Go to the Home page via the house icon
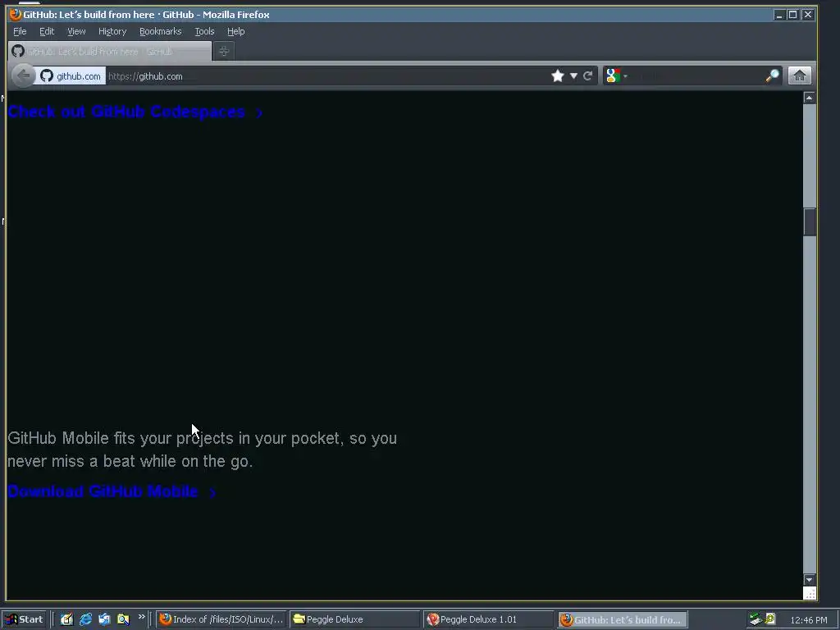The width and height of the screenshot is (840, 630). pos(800,75)
